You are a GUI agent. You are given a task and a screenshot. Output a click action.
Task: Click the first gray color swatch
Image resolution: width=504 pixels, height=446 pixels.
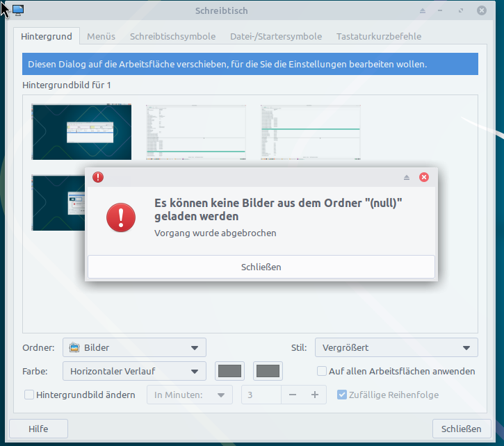(x=230, y=371)
